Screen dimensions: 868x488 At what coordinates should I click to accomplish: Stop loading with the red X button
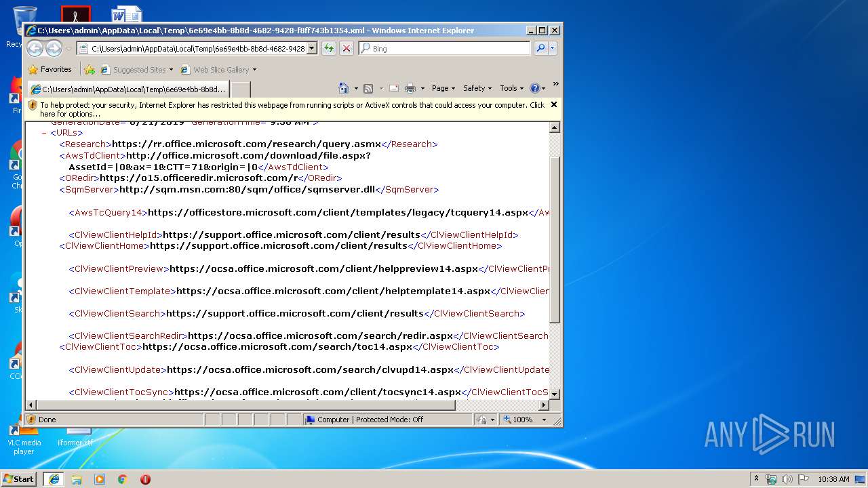coord(347,49)
